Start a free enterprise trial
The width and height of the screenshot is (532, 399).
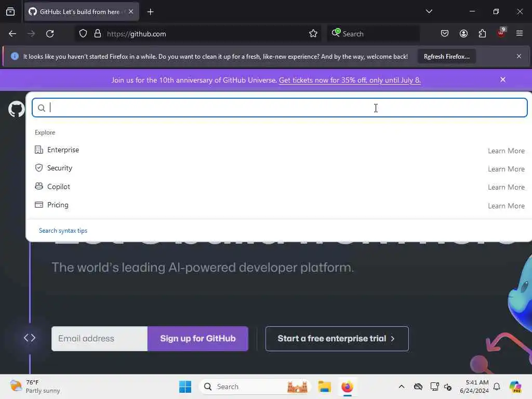[337, 339]
